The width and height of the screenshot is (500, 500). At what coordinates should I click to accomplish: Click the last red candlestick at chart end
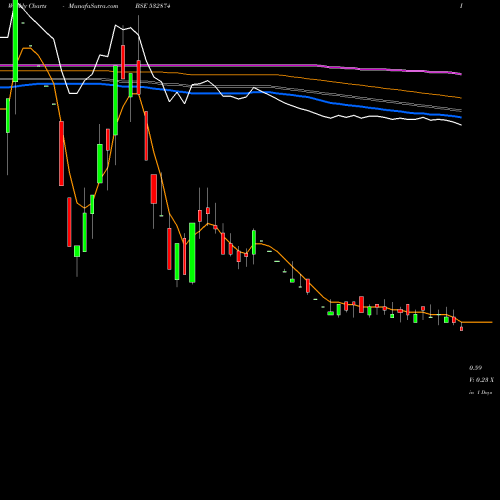462,329
